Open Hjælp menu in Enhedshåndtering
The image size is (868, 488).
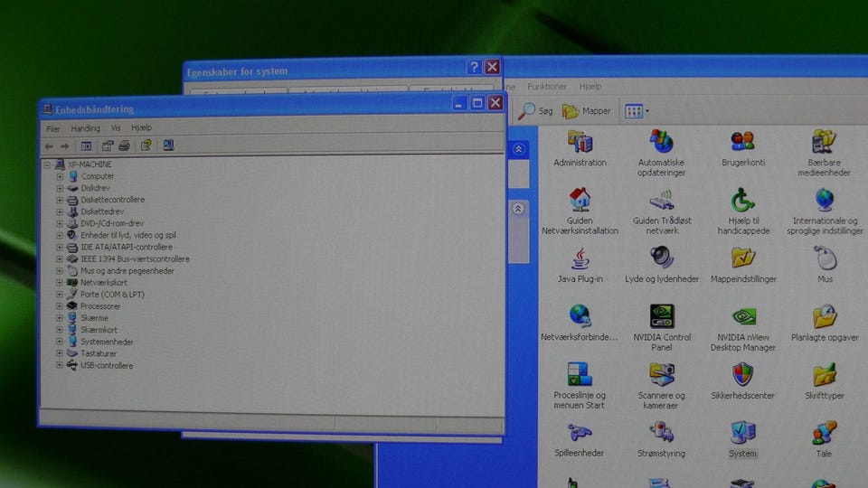pos(141,127)
